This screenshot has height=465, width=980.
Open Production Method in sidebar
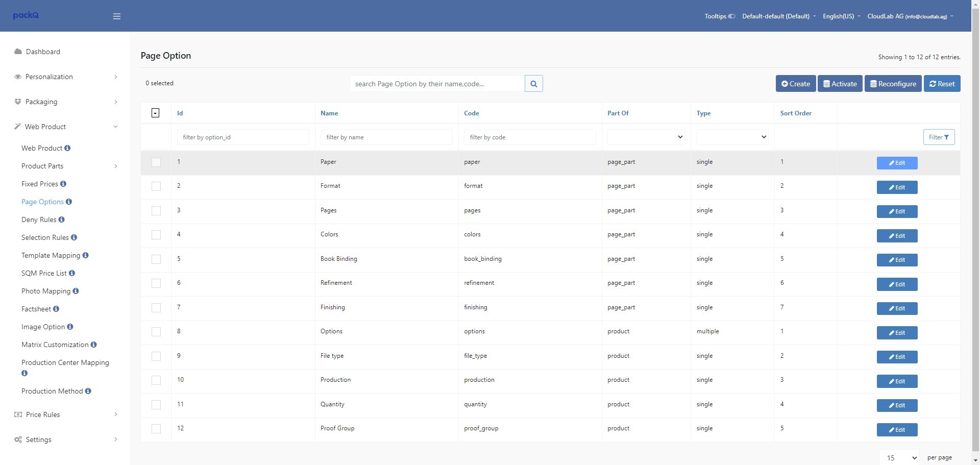point(52,391)
